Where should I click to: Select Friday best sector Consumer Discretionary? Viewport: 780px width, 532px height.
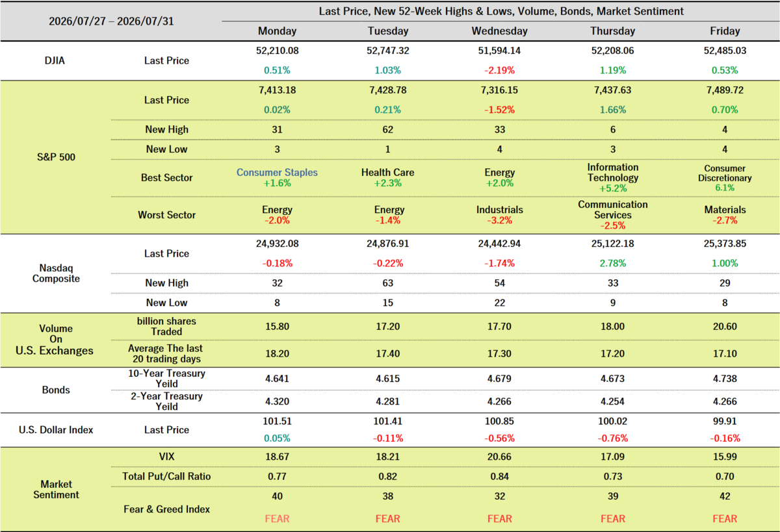(x=725, y=173)
